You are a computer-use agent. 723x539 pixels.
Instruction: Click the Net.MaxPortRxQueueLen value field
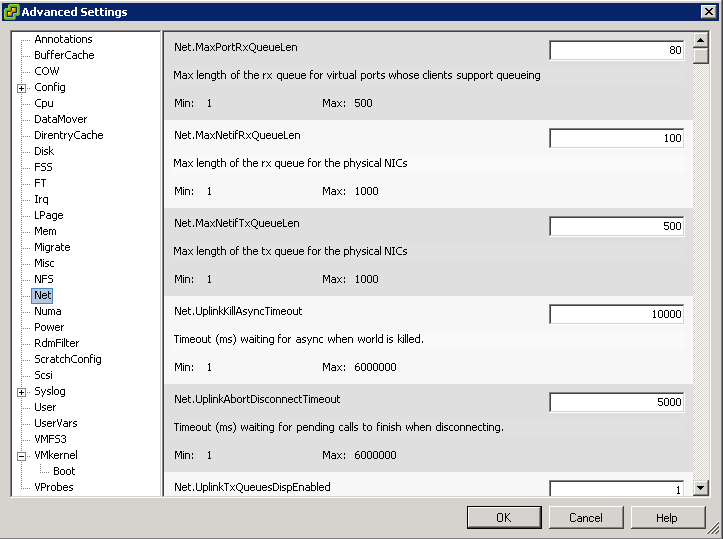tap(616, 50)
